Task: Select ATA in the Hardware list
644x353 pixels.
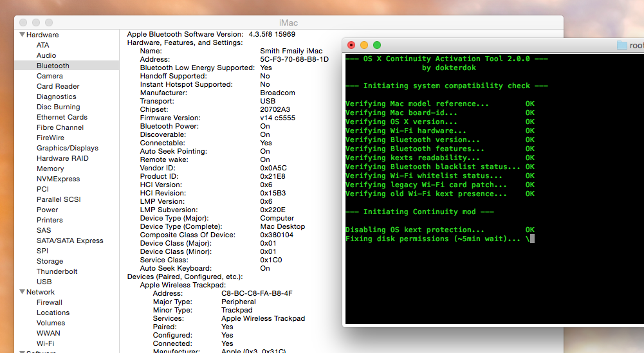Action: (x=42, y=45)
